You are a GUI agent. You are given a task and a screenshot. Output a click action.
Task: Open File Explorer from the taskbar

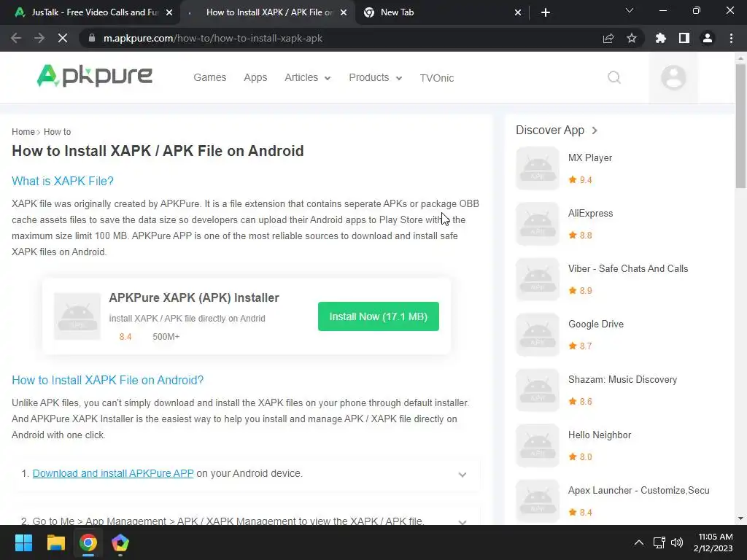(x=55, y=542)
